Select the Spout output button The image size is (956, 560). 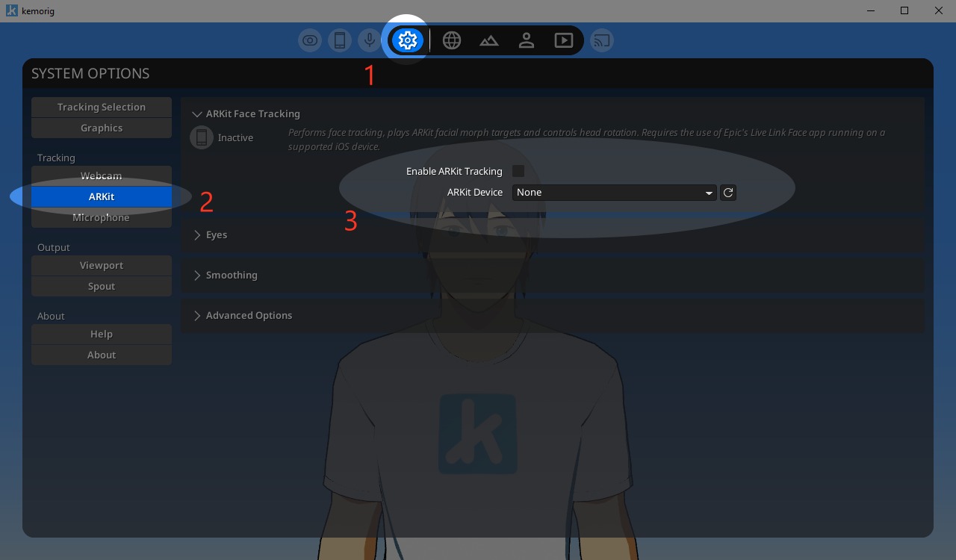pos(102,286)
